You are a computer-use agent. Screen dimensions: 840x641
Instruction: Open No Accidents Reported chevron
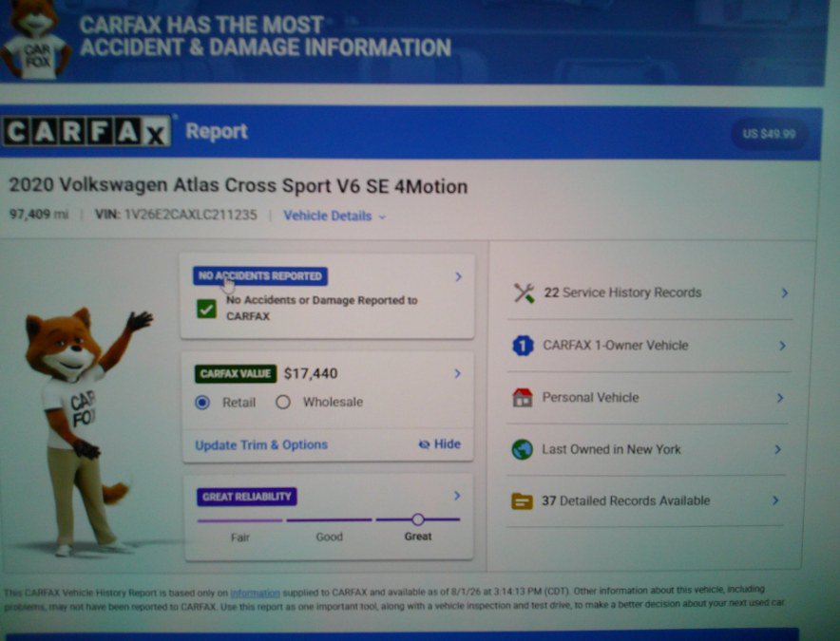pos(458,277)
